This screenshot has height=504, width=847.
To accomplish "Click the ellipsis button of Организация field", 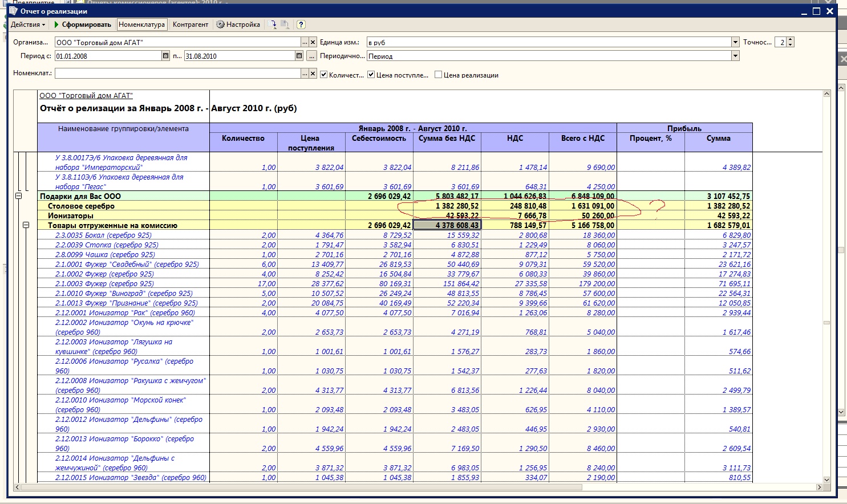I will point(305,42).
